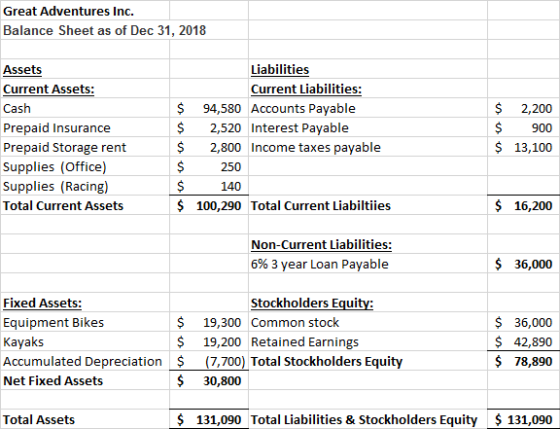The width and height of the screenshot is (560, 429).
Task: Select the Prepaid Insurance amount 2,520
Action: point(209,128)
